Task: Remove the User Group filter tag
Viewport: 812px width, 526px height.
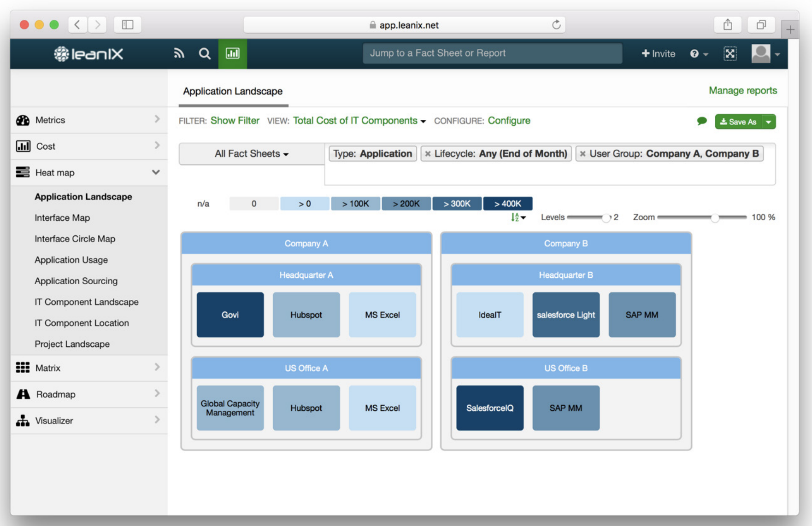Action: (583, 154)
